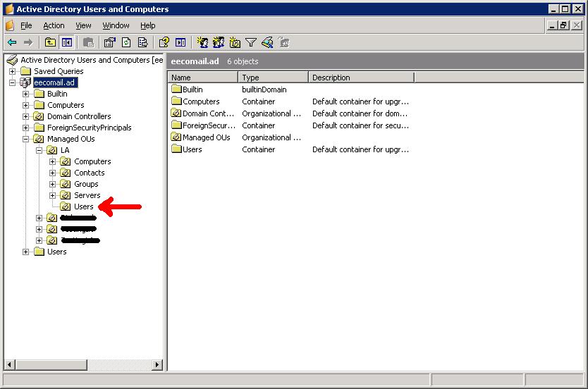Click the 'builtinDomain' type cell
This screenshot has width=588, height=389.
[x=264, y=89]
